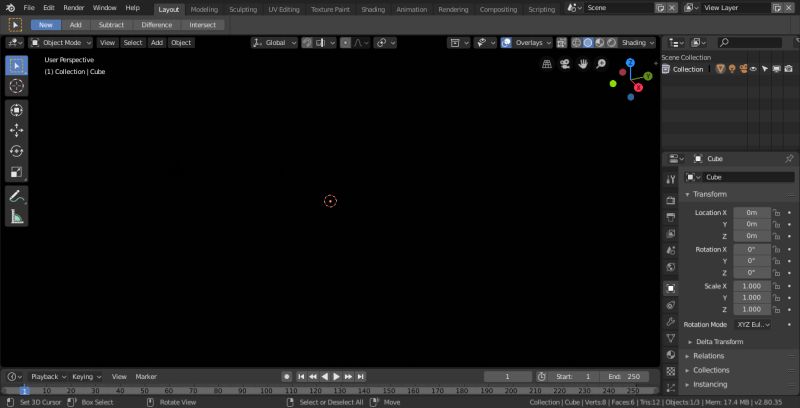Open the Object Data triangle tab
This screenshot has height=408, width=800.
671,338
